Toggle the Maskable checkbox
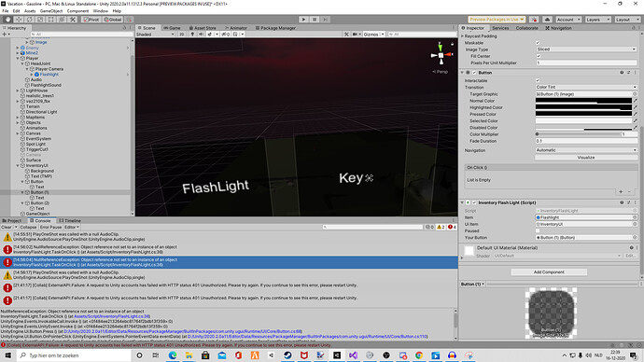 (x=538, y=43)
